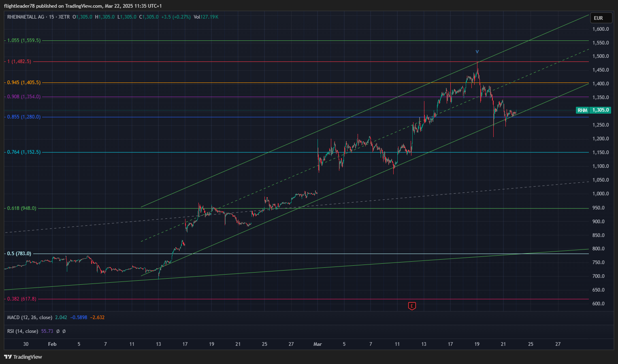
Task: Click the 1,600.0 price axis label
Action: pos(601,29)
